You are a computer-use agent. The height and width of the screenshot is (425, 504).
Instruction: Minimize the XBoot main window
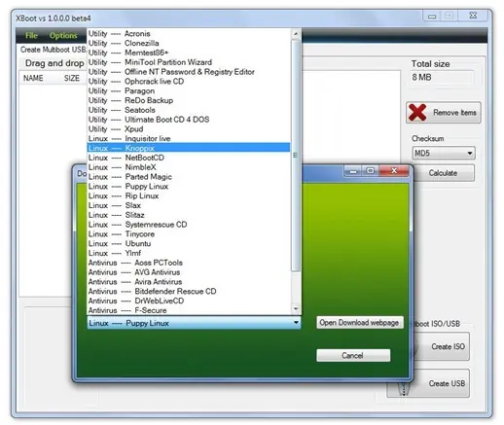tap(432, 16)
